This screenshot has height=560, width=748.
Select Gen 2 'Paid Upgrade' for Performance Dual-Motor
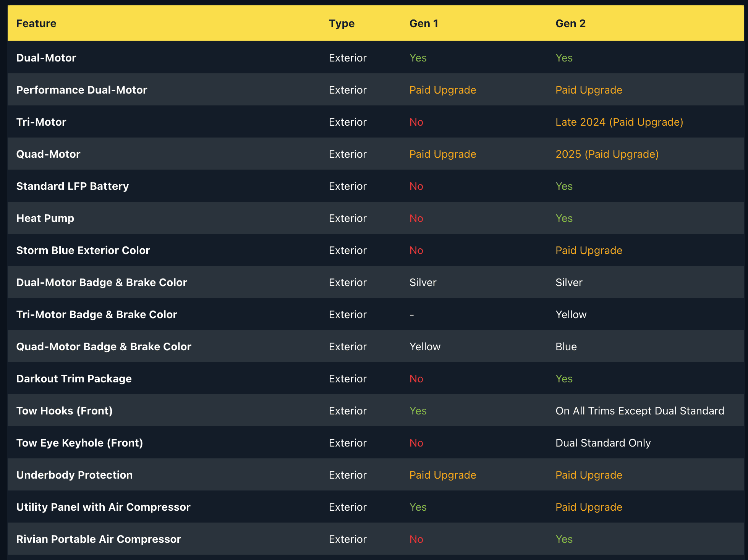point(589,90)
